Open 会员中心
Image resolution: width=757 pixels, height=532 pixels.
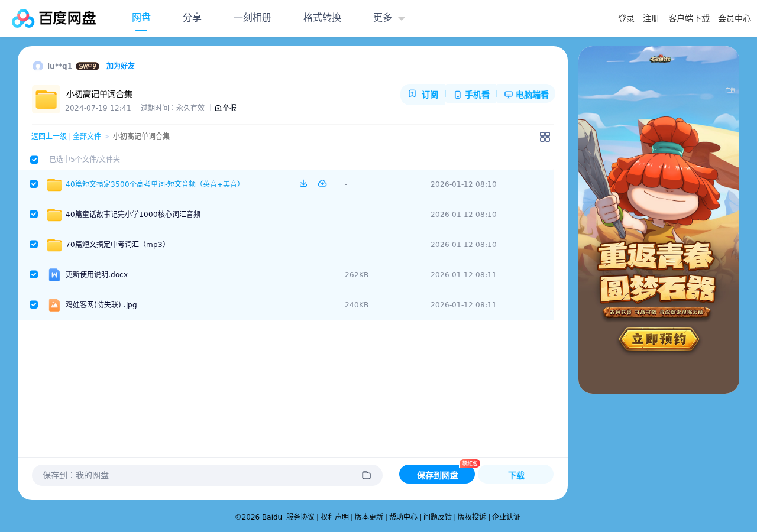coord(735,19)
